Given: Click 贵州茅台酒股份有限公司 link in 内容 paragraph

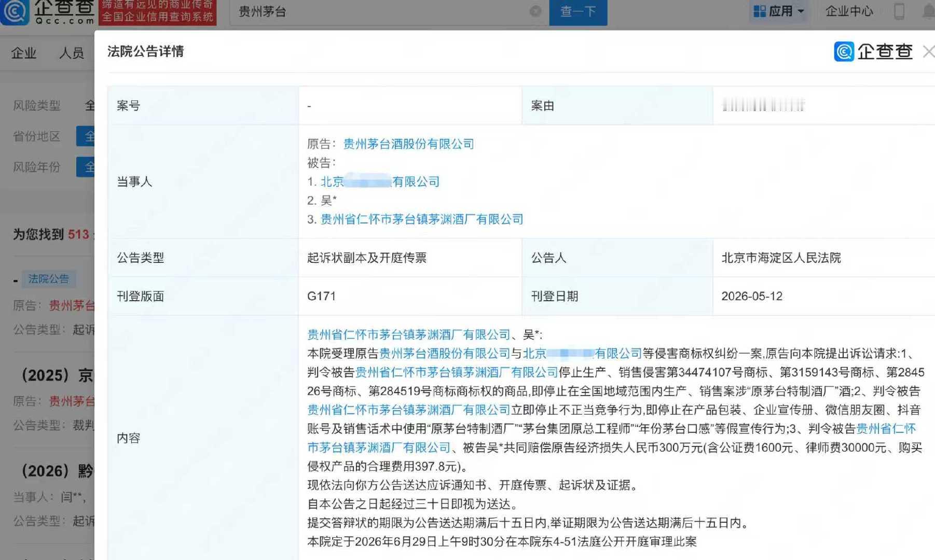Looking at the screenshot, I should pyautogui.click(x=445, y=354).
